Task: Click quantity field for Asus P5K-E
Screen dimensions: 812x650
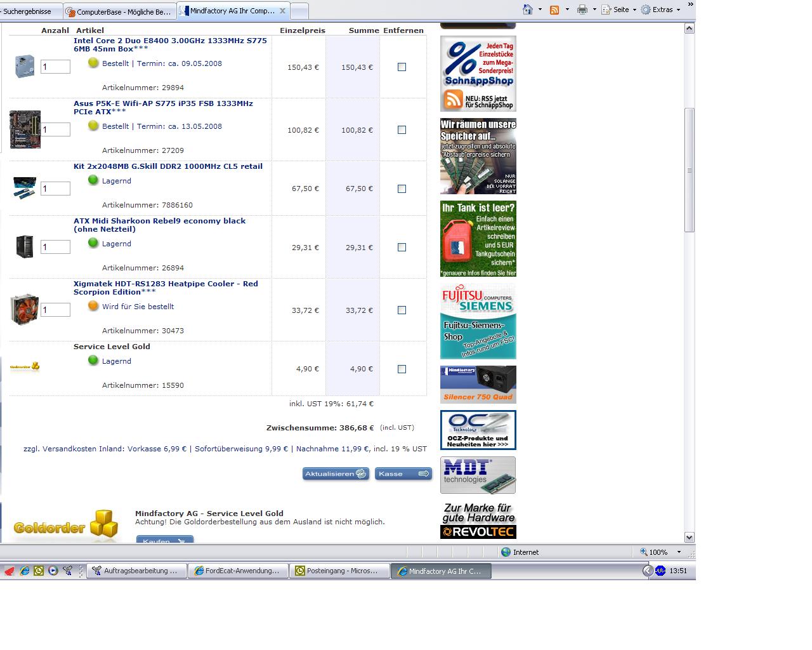Action: 55,129
